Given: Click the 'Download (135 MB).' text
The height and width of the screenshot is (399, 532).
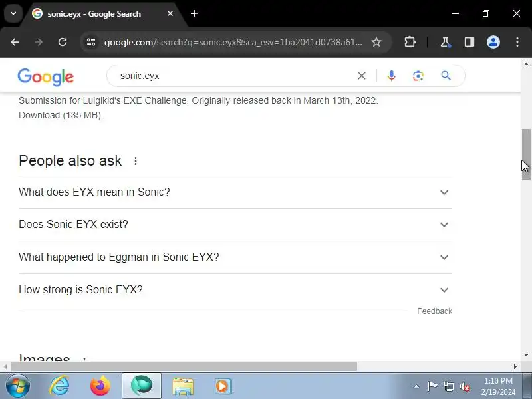Looking at the screenshot, I should (x=61, y=115).
